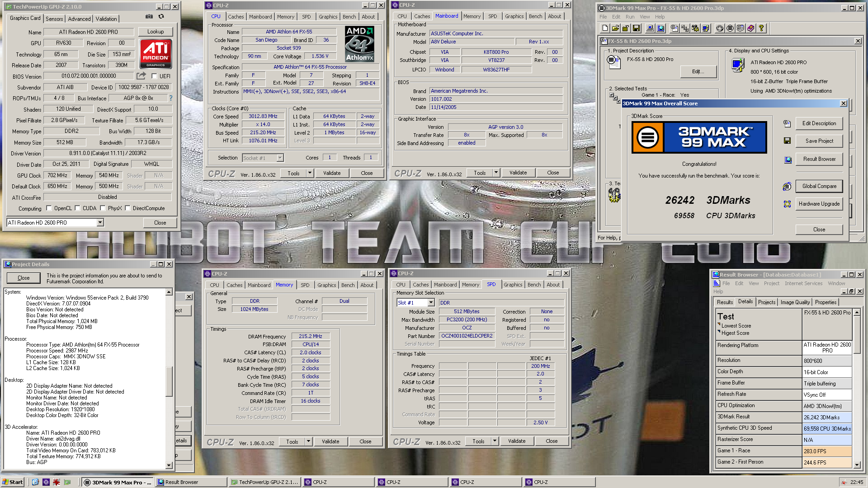Expand Higest Score in Result Browser
Screen dimensions: 868x488
tap(719, 332)
